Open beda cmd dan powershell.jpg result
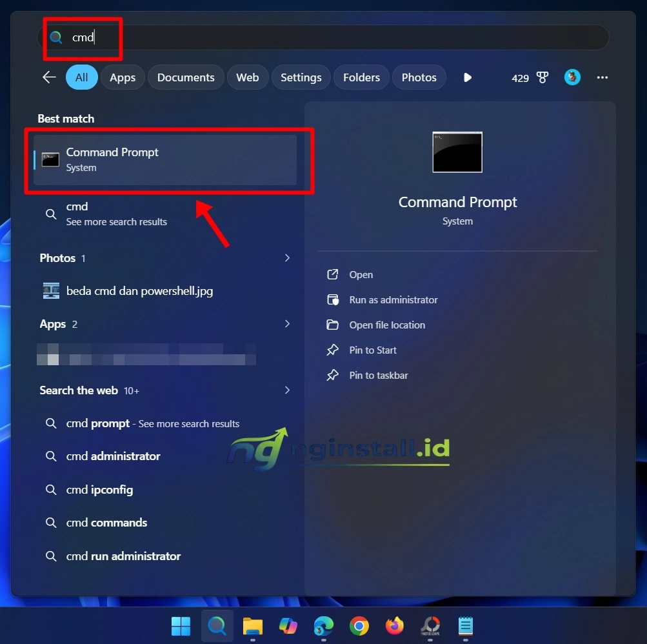The height and width of the screenshot is (644, 647). point(165,291)
